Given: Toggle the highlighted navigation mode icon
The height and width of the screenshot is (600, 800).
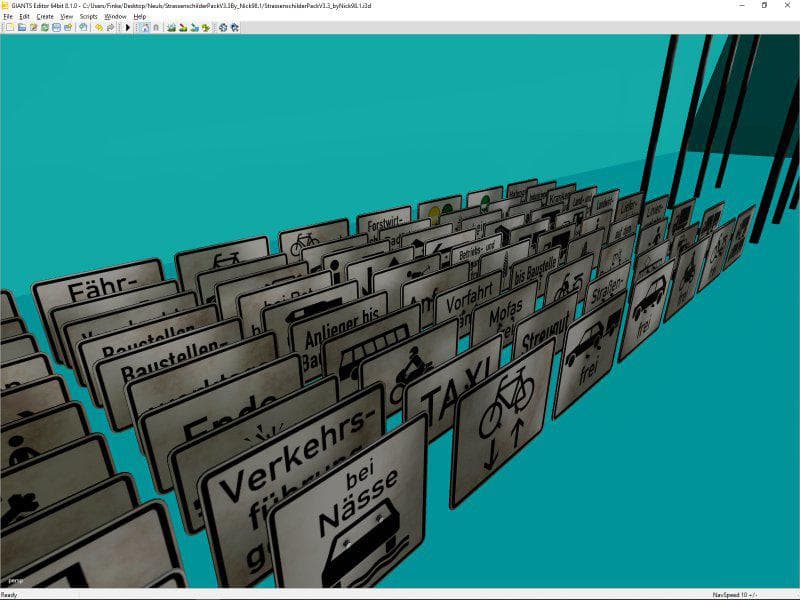Looking at the screenshot, I should 145,28.
